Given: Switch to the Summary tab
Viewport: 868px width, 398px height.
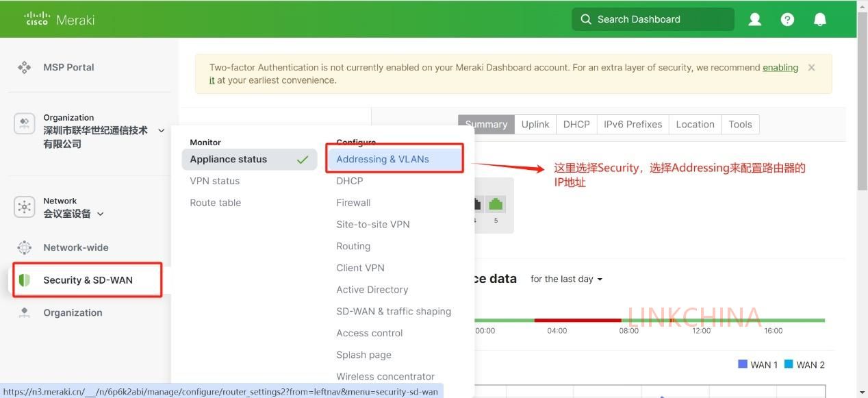Looking at the screenshot, I should 486,125.
